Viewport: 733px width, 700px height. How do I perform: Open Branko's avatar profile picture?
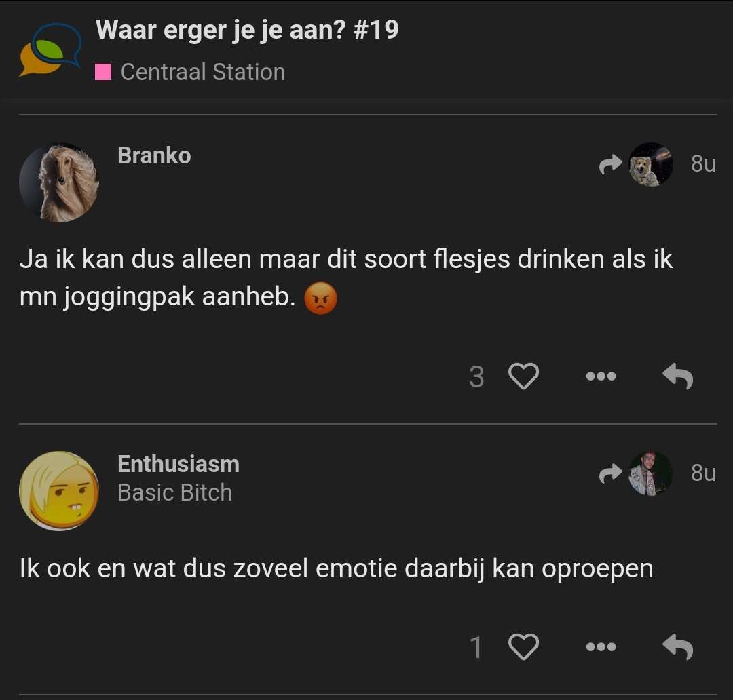59,182
